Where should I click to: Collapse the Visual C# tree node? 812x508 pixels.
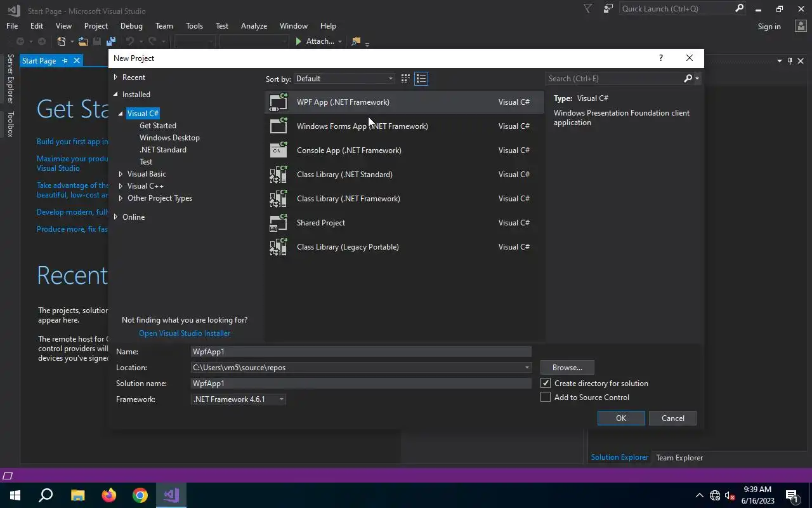point(121,114)
